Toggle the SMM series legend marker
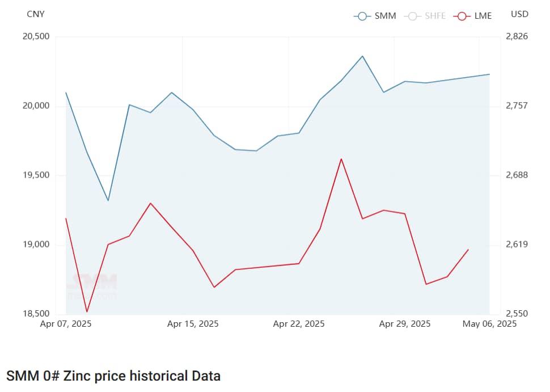 coord(362,16)
